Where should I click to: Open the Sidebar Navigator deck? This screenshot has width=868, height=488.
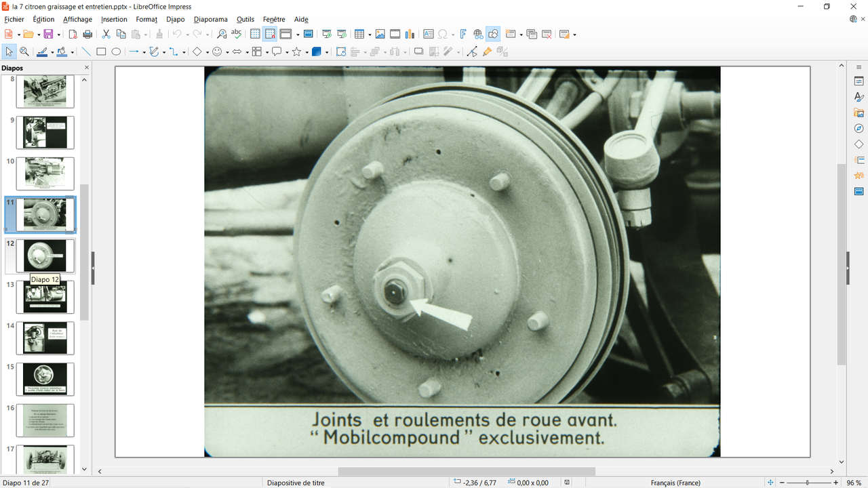pos(859,128)
